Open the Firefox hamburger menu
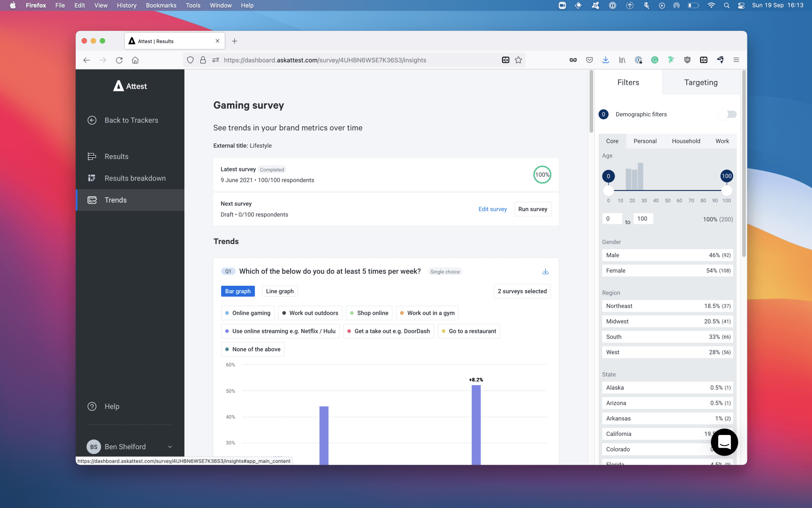 pos(736,60)
